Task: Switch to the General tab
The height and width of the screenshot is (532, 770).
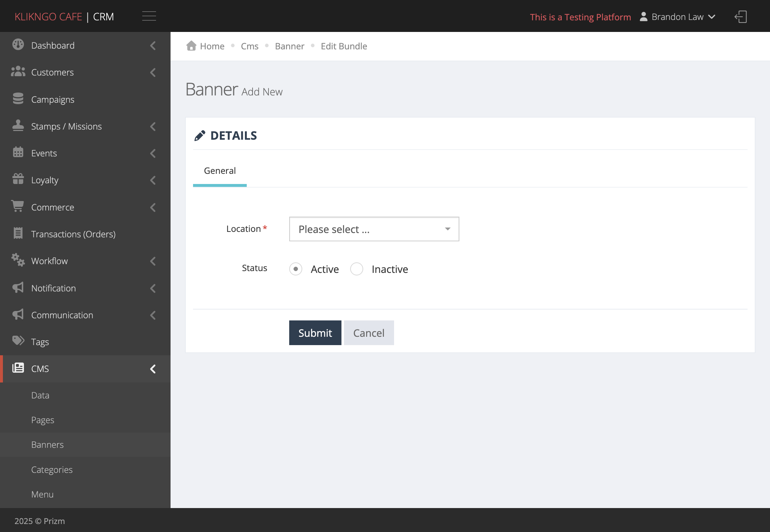Action: pos(220,171)
